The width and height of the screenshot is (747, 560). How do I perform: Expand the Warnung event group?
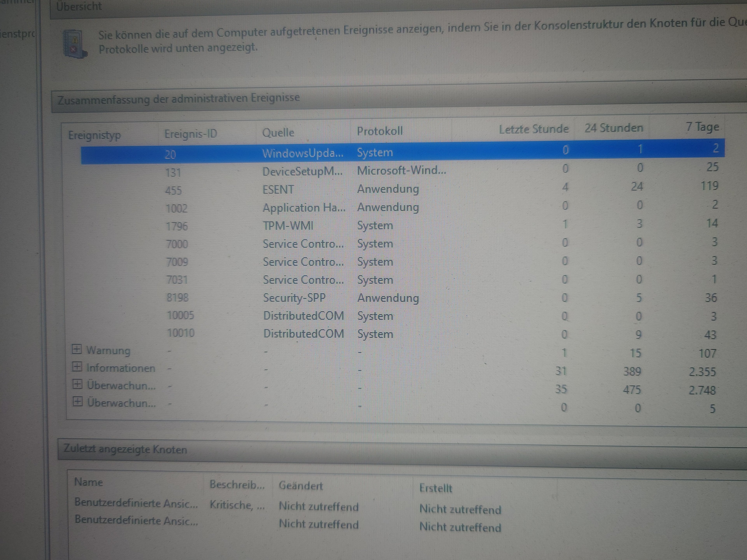click(77, 349)
